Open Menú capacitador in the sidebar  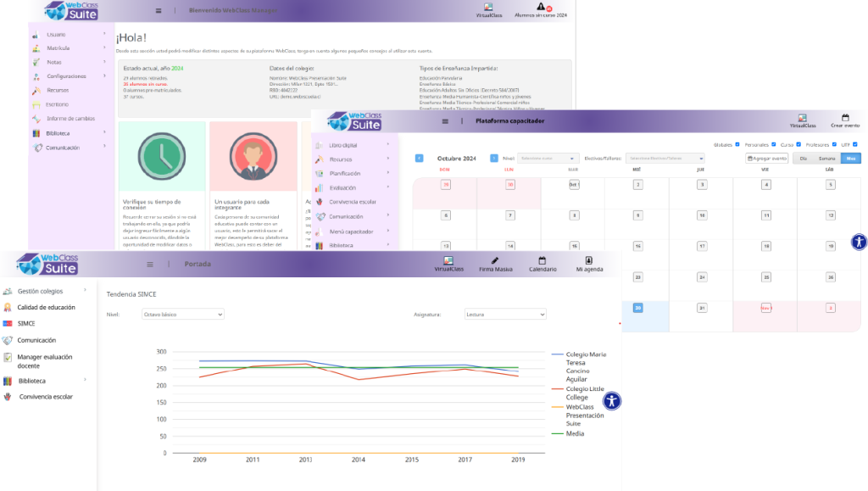tap(353, 232)
